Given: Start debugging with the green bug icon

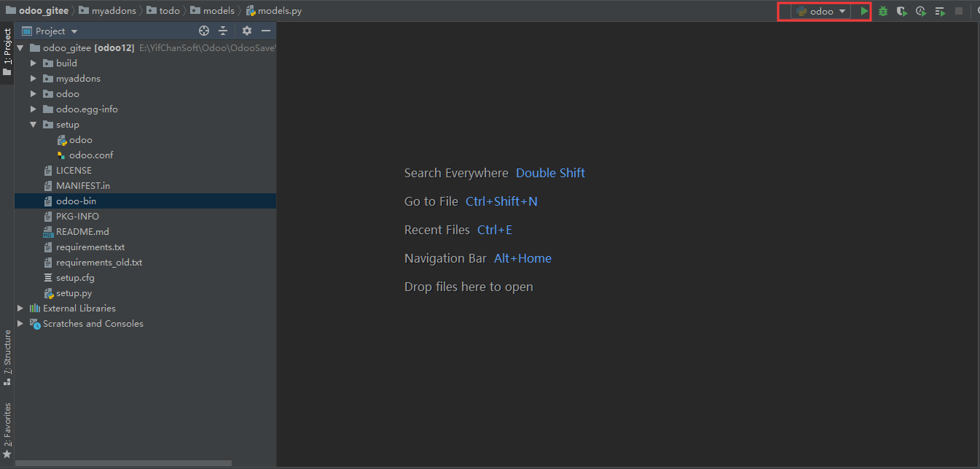Looking at the screenshot, I should coord(883,11).
